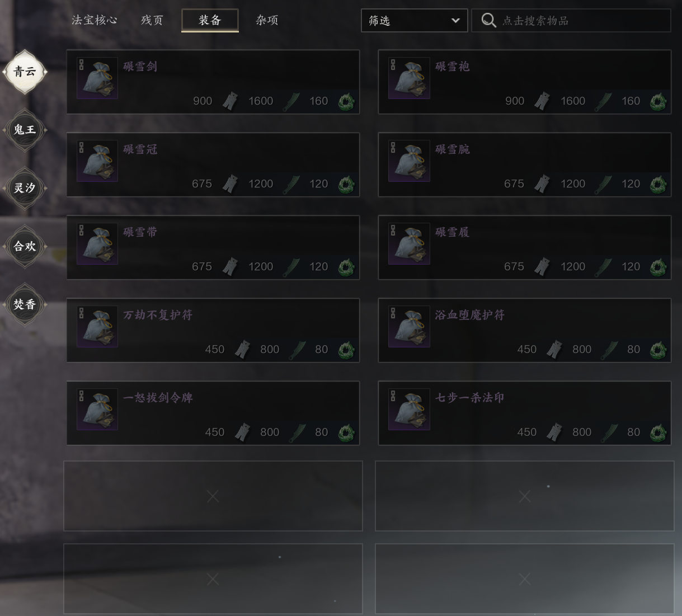The height and width of the screenshot is (616, 682).
Task: Select the 青云 faction badge
Action: coord(25,72)
